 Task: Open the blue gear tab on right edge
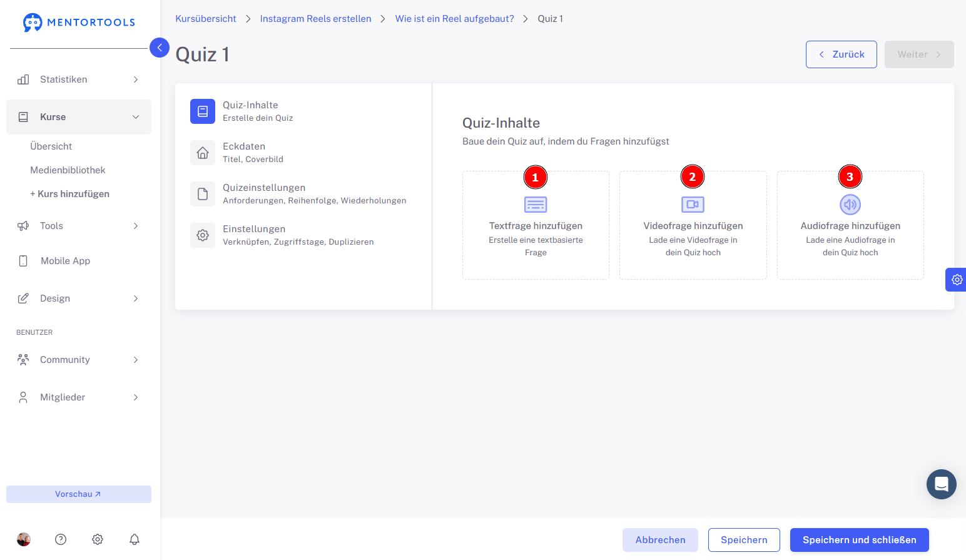click(x=956, y=280)
